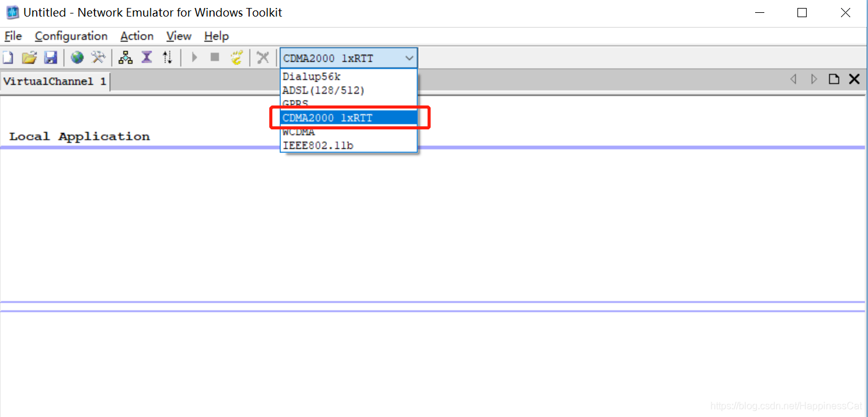Open the configuration tools icon
Screen dimensions: 868x417
coord(98,56)
